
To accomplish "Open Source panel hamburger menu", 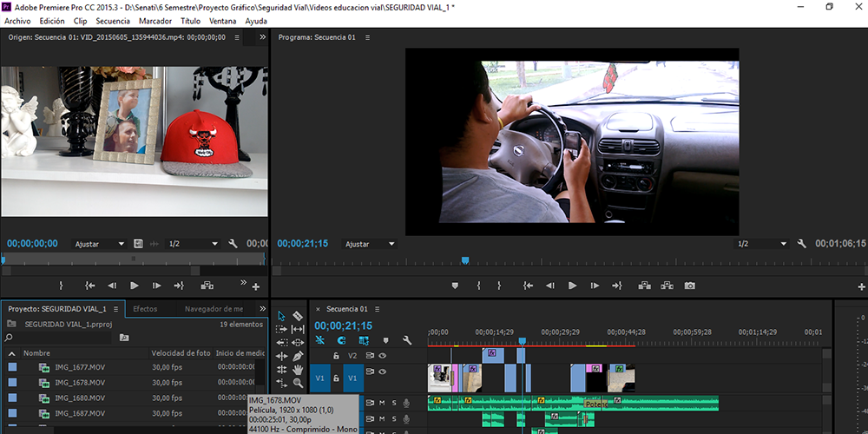I will click(x=237, y=37).
